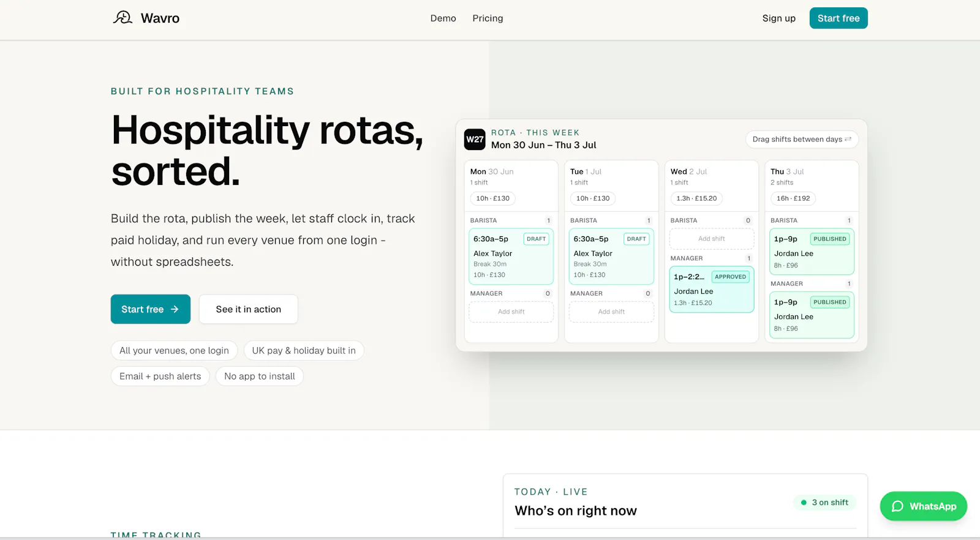Click Tuesday's 10h · £130 total pill
Image resolution: width=980 pixels, height=540 pixels.
point(593,198)
